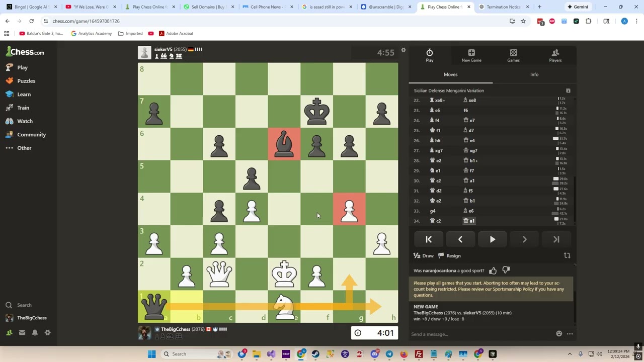The height and width of the screenshot is (362, 644).
Task: Open Gemini button in tab bar
Action: pos(578,7)
